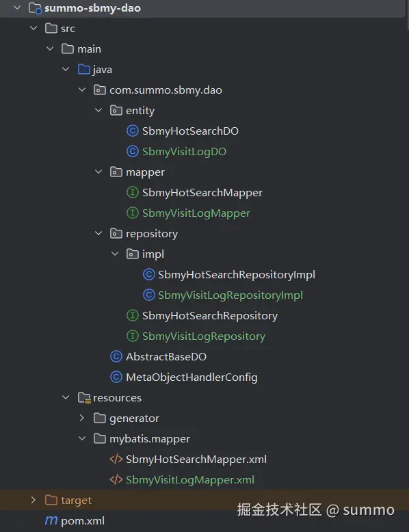Viewport: 409px width, 532px height.
Task: Select com.summo.sbmy.dao package
Action: [166, 90]
